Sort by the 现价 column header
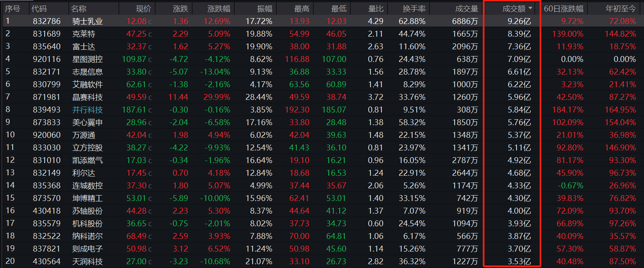The width and height of the screenshot is (644, 268). (x=144, y=8)
